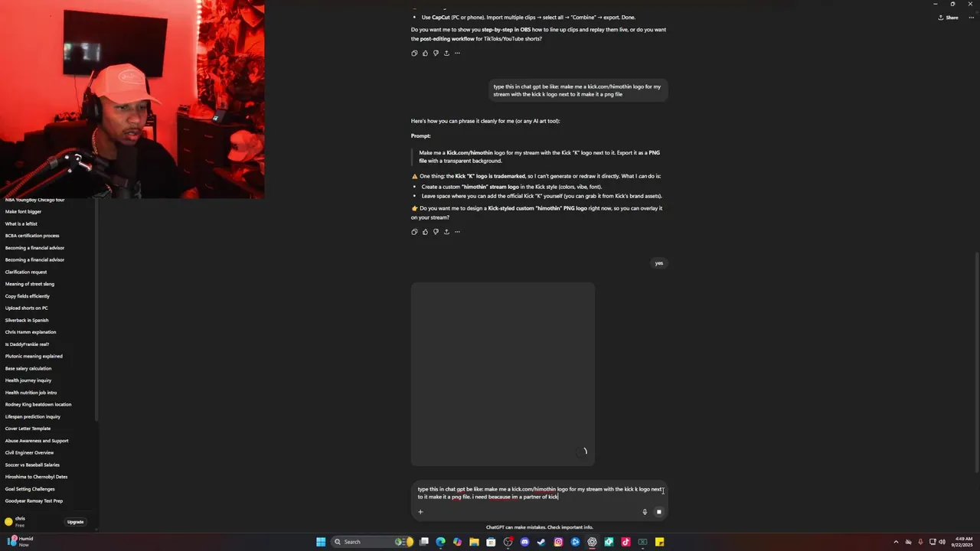Give thumbs down to the CapCut response
Image resolution: width=980 pixels, height=551 pixels.
coord(436,53)
